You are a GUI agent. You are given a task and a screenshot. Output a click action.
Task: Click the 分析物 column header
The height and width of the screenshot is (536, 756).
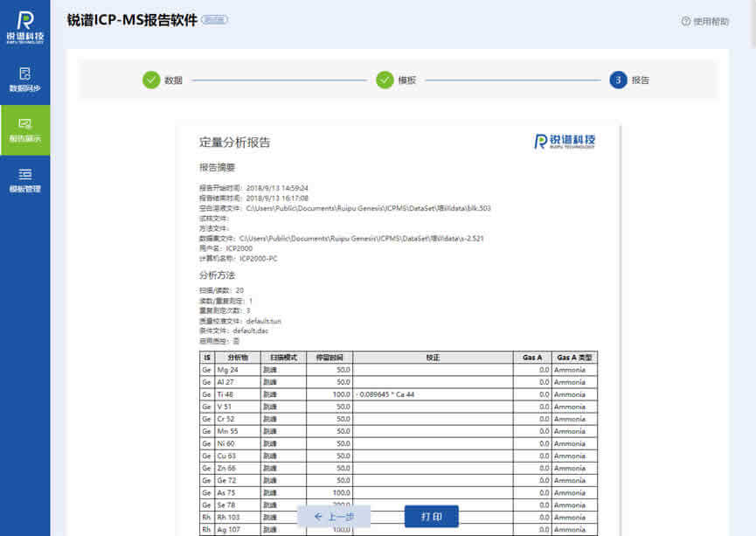[238, 358]
